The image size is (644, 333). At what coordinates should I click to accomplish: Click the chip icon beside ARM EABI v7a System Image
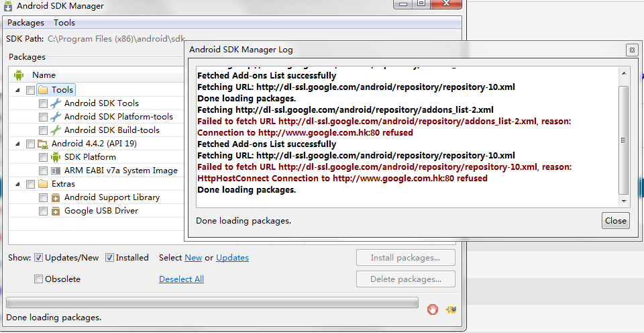tap(56, 171)
